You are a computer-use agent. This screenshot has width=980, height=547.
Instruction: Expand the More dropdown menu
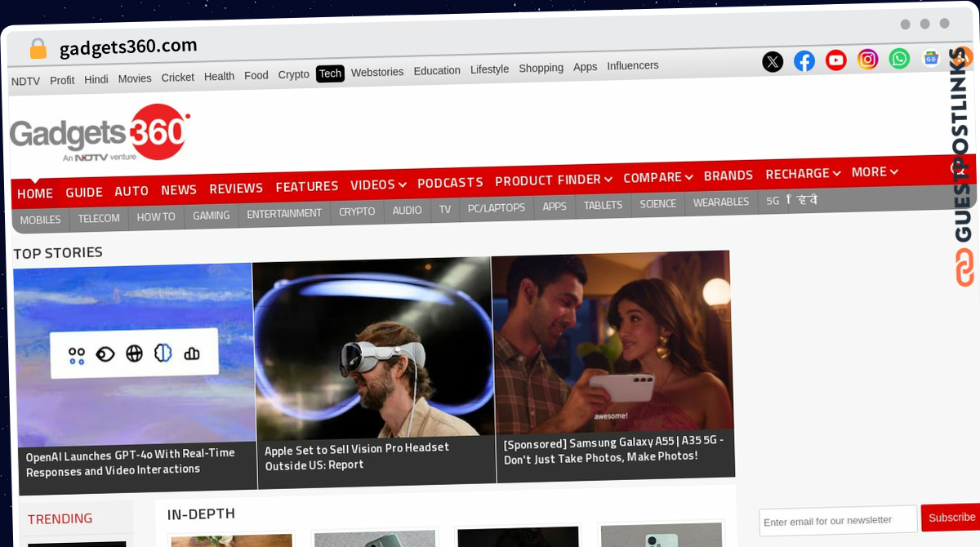tap(875, 172)
